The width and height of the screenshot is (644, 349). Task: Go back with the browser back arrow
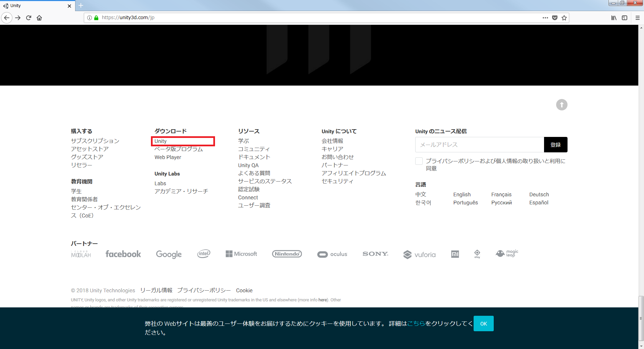pyautogui.click(x=7, y=18)
